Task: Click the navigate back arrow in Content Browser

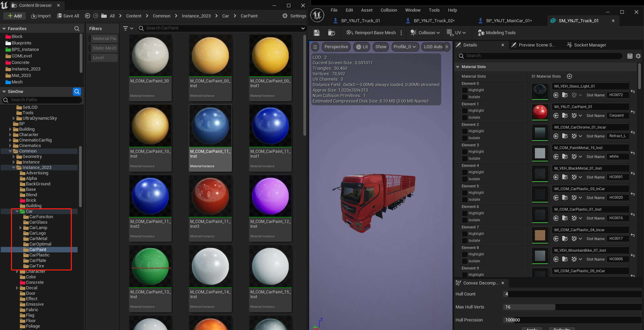Action: [x=88, y=16]
